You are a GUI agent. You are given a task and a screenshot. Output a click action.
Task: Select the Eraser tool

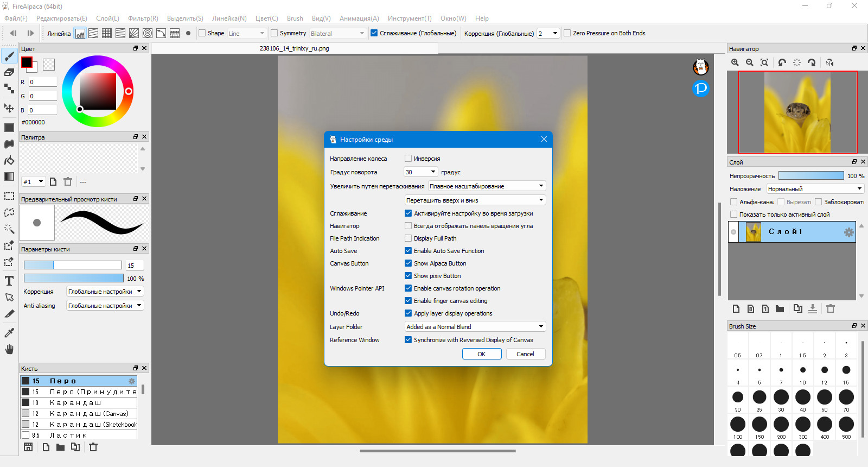pyautogui.click(x=9, y=72)
